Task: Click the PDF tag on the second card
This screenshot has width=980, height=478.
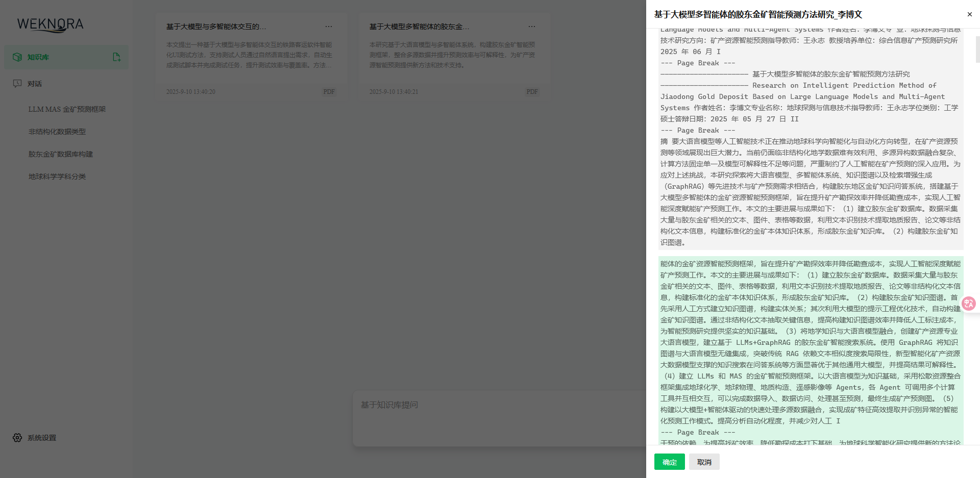Action: pos(532,92)
